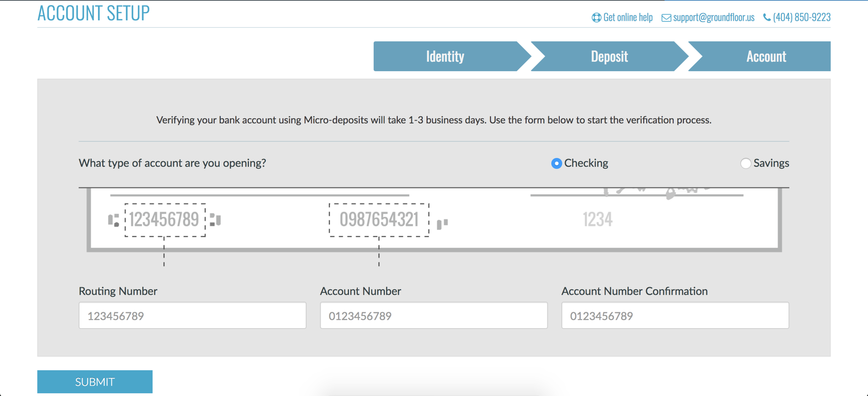Click the Account Number Confirmation label

pyautogui.click(x=634, y=291)
